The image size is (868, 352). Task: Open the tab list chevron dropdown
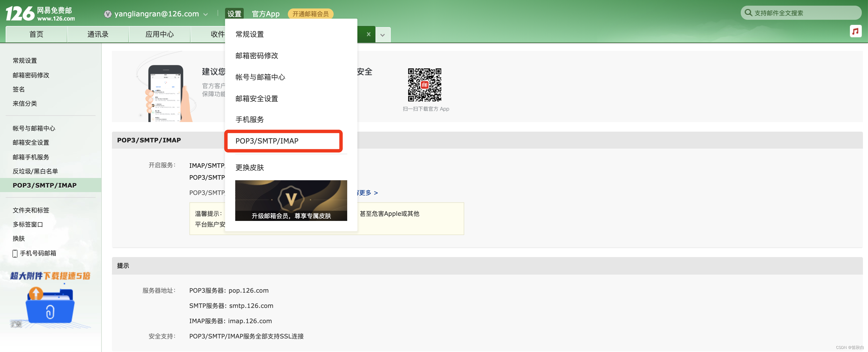click(383, 35)
